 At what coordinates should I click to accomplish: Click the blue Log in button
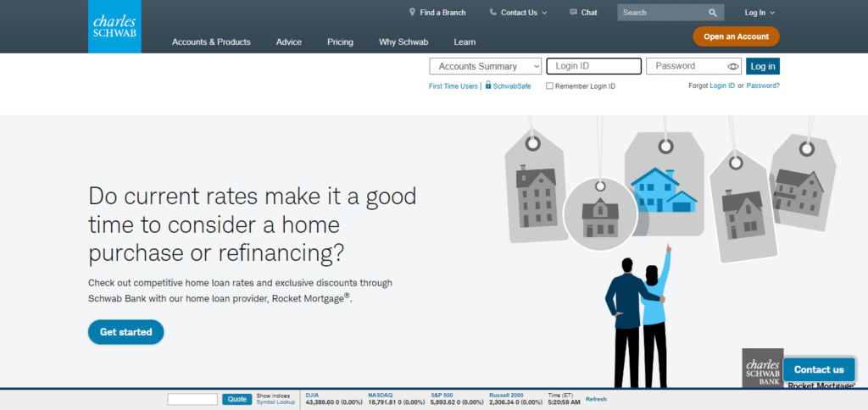pyautogui.click(x=762, y=66)
